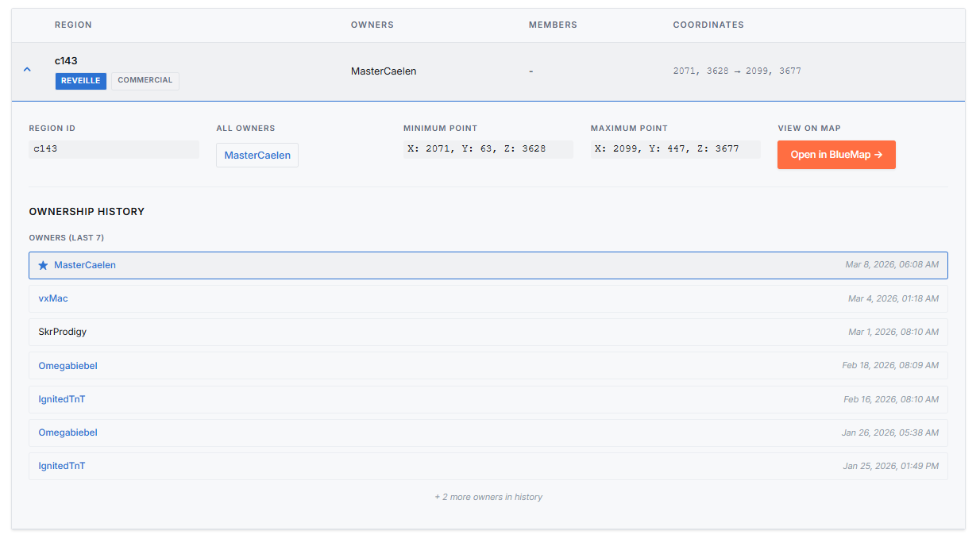Click the Coordinates column header
The width and height of the screenshot is (980, 546).
(x=708, y=25)
